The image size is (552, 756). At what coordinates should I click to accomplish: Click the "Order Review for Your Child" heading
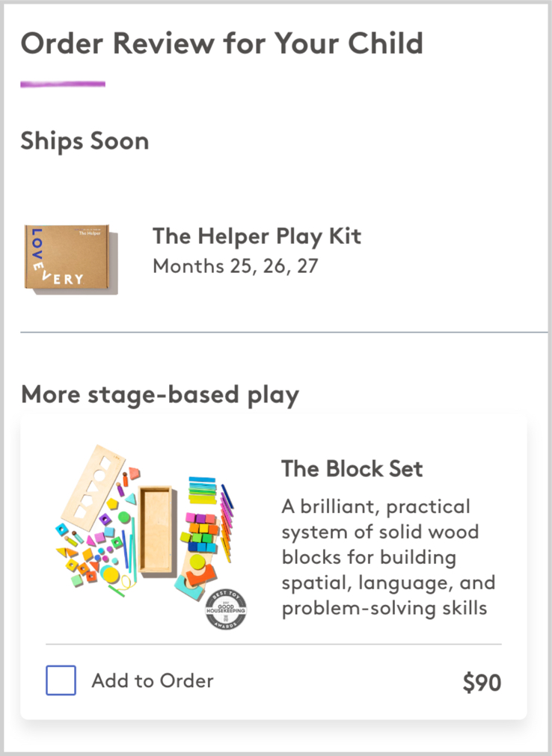[x=221, y=43]
